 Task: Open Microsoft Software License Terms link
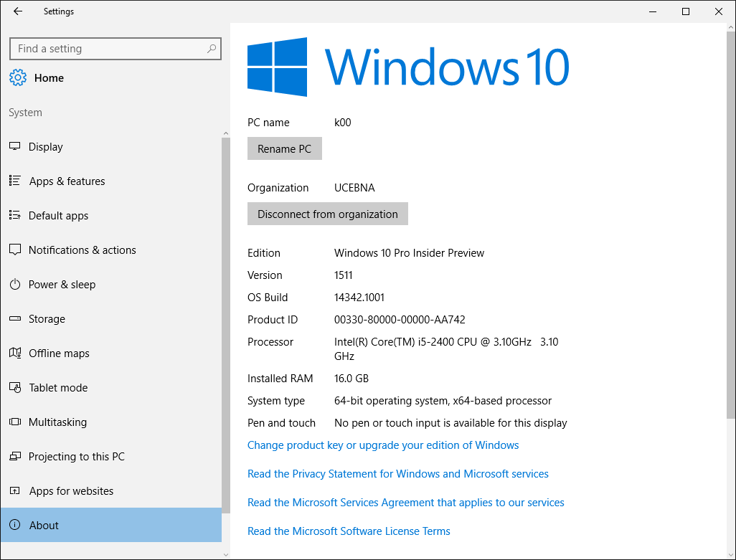(x=349, y=531)
